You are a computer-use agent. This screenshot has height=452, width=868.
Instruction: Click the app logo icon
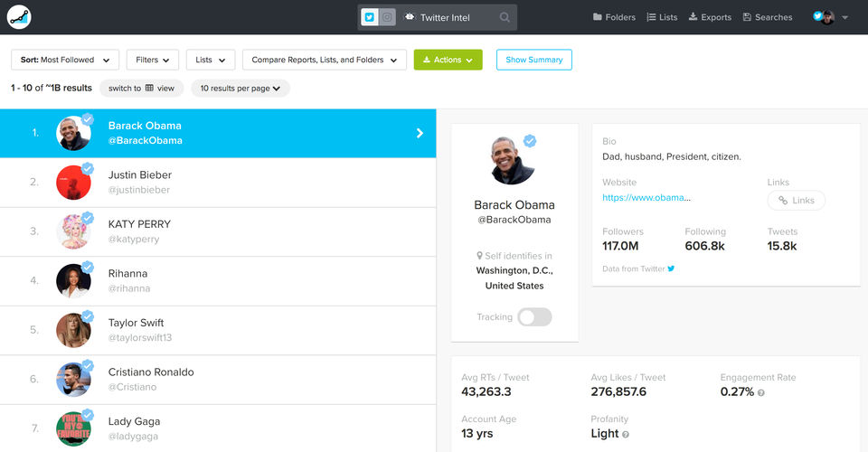pyautogui.click(x=19, y=16)
